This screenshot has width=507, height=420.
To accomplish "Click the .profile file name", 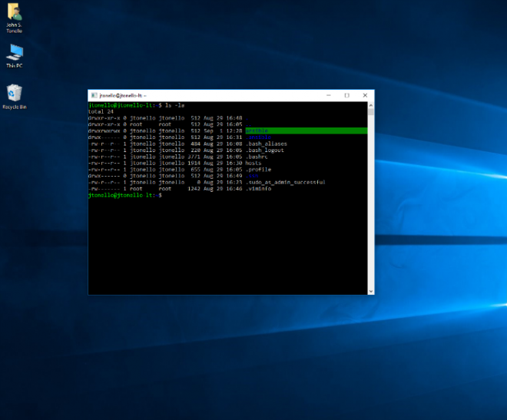I will pyautogui.click(x=258, y=170).
